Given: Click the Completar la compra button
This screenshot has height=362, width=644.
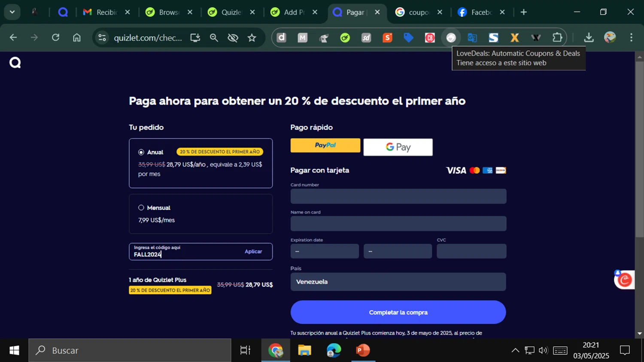Looking at the screenshot, I should point(398,312).
